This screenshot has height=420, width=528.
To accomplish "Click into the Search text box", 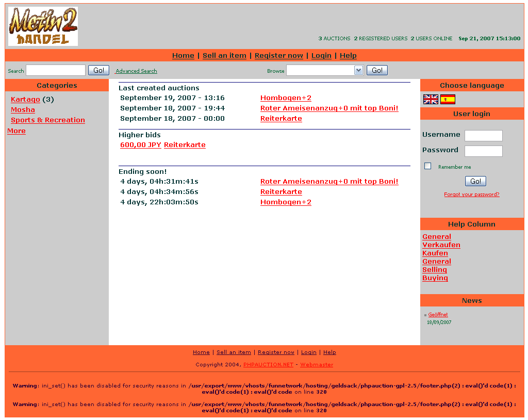I will click(56, 71).
